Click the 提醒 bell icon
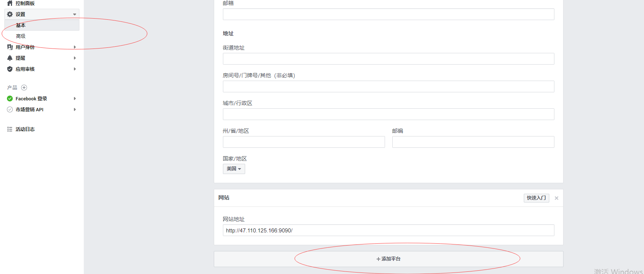 click(10, 58)
